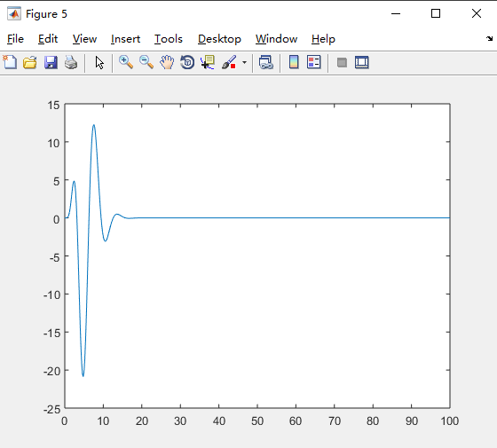This screenshot has width=497, height=448.
Task: Click the x-axis label 50
Action: [x=257, y=421]
